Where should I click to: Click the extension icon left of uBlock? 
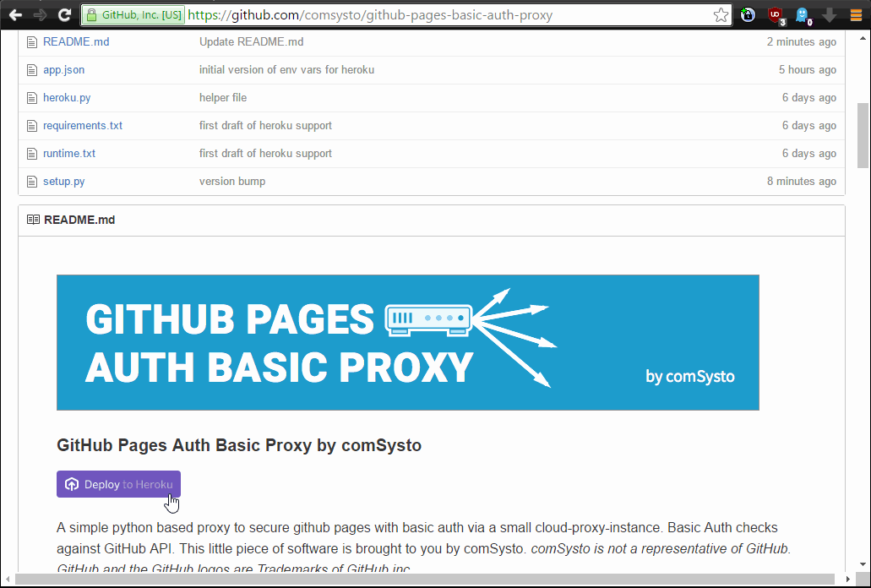749,15
